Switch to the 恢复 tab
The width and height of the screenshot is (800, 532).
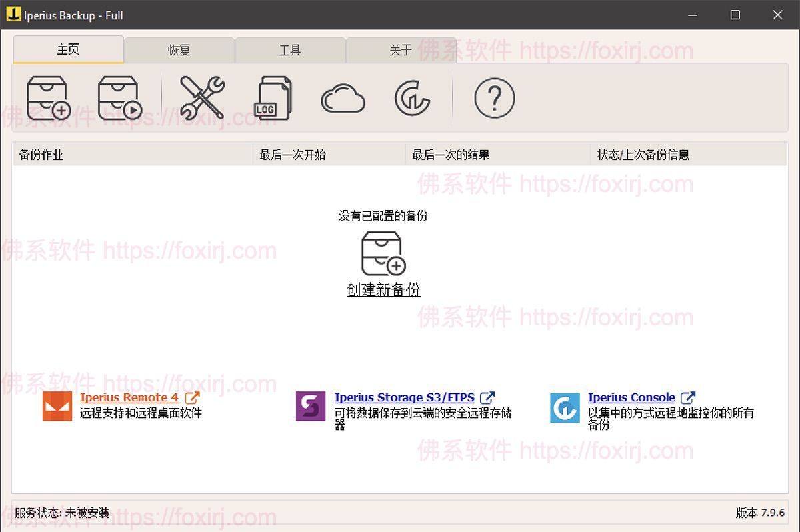pyautogui.click(x=179, y=49)
